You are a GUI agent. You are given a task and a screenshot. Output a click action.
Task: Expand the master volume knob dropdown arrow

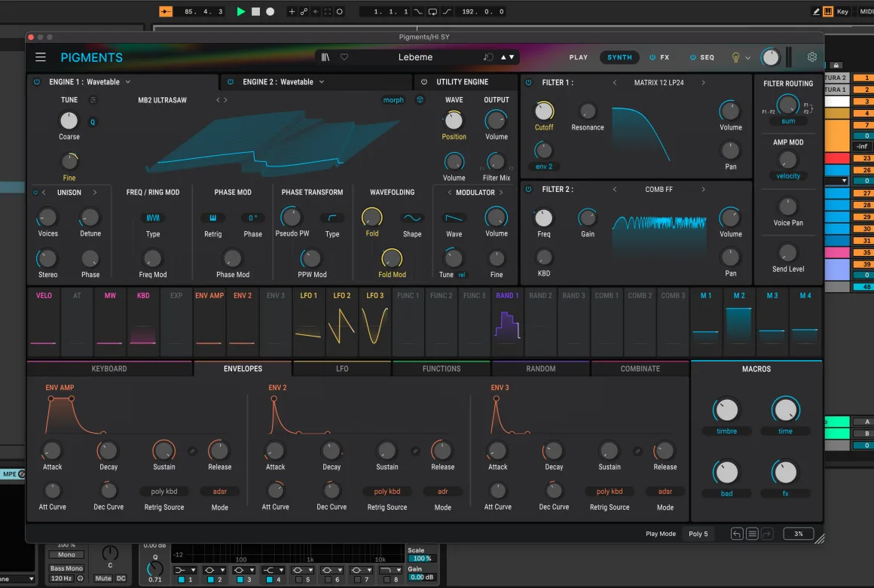[748, 58]
